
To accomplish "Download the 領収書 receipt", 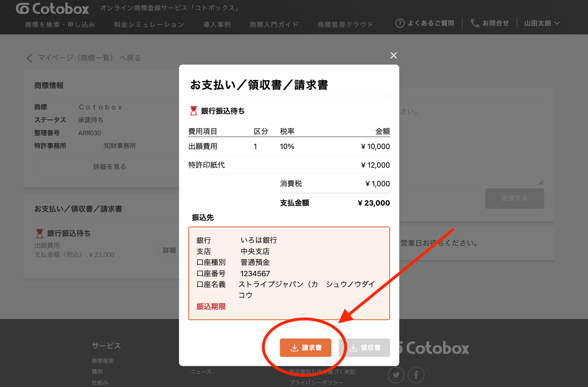I will click(x=364, y=348).
